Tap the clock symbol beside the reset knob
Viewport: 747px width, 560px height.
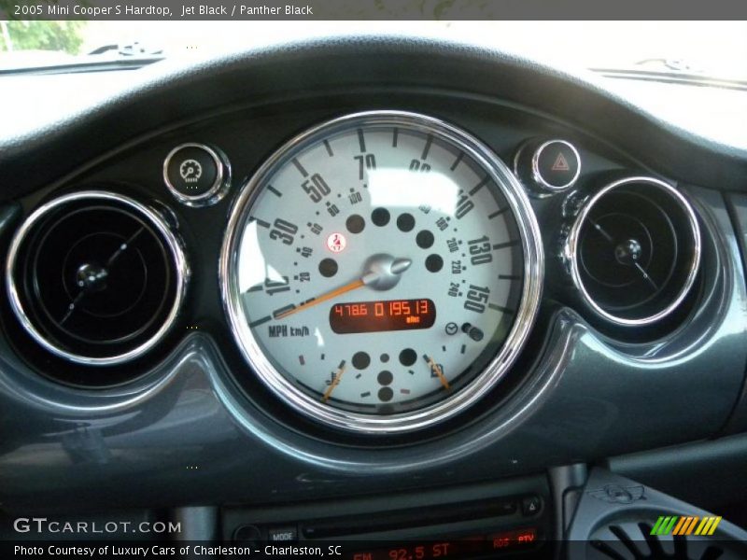pyautogui.click(x=451, y=329)
